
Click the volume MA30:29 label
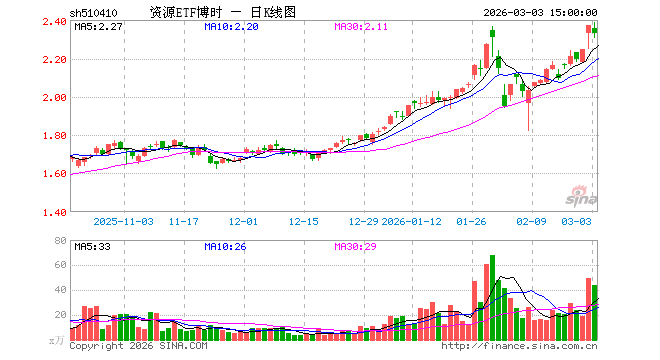point(355,247)
